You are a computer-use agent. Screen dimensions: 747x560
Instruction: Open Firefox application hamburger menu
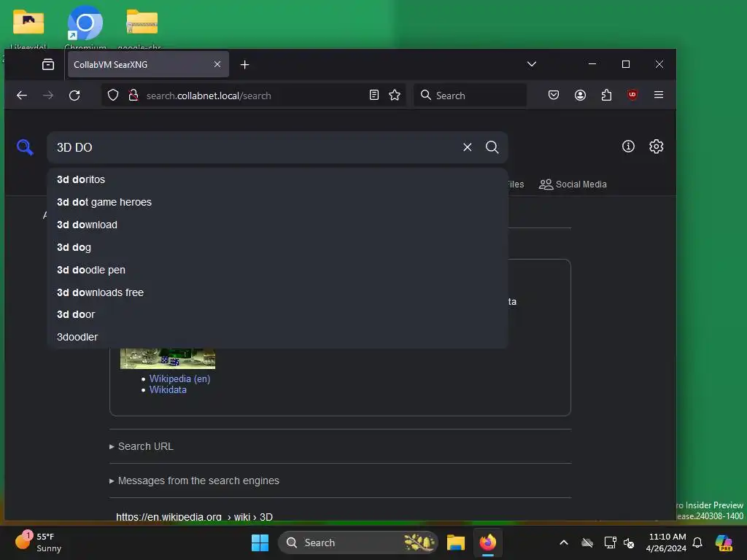click(x=659, y=95)
